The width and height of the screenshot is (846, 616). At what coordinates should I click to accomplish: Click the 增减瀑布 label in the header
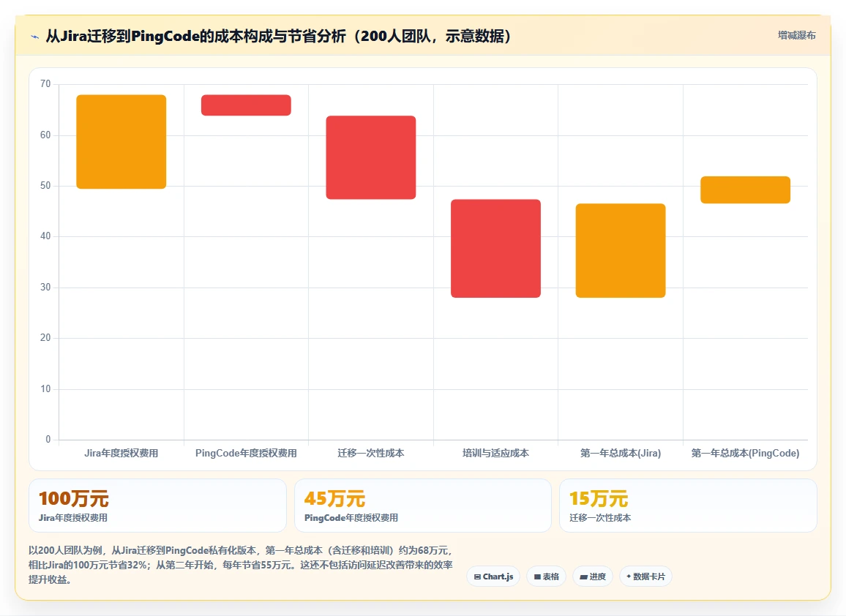coord(796,36)
